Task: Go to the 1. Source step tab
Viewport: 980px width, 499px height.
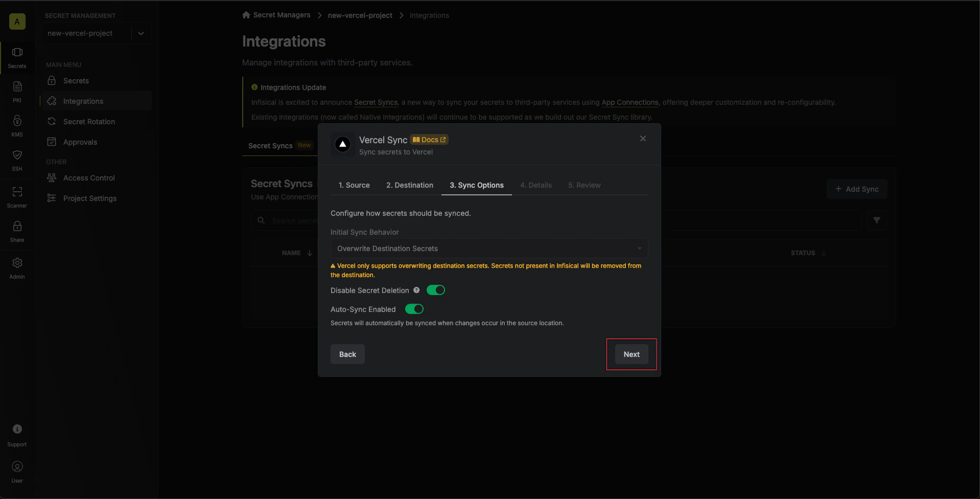Action: click(x=354, y=185)
